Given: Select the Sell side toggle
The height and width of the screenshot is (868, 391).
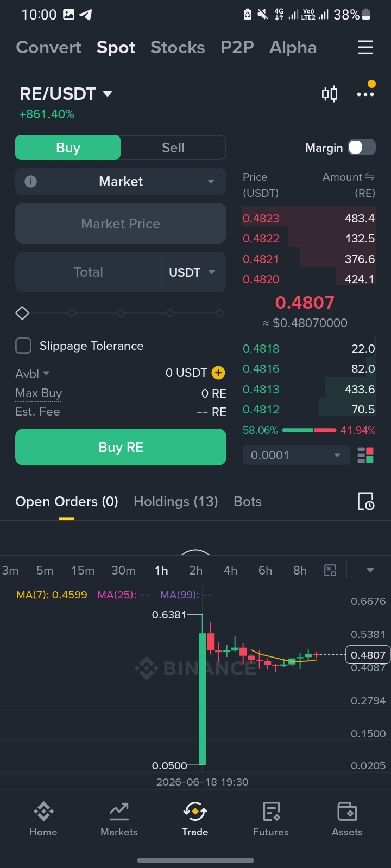Looking at the screenshot, I should pos(173,148).
